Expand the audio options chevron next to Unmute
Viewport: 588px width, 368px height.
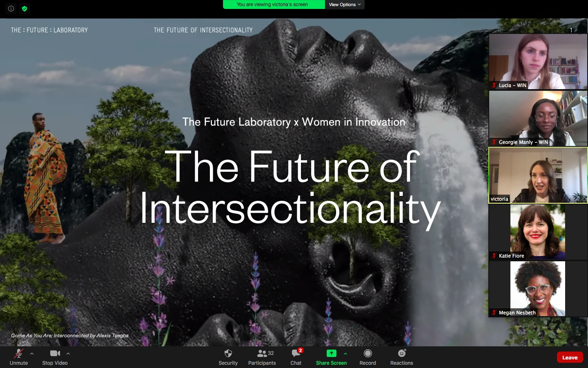pos(31,354)
